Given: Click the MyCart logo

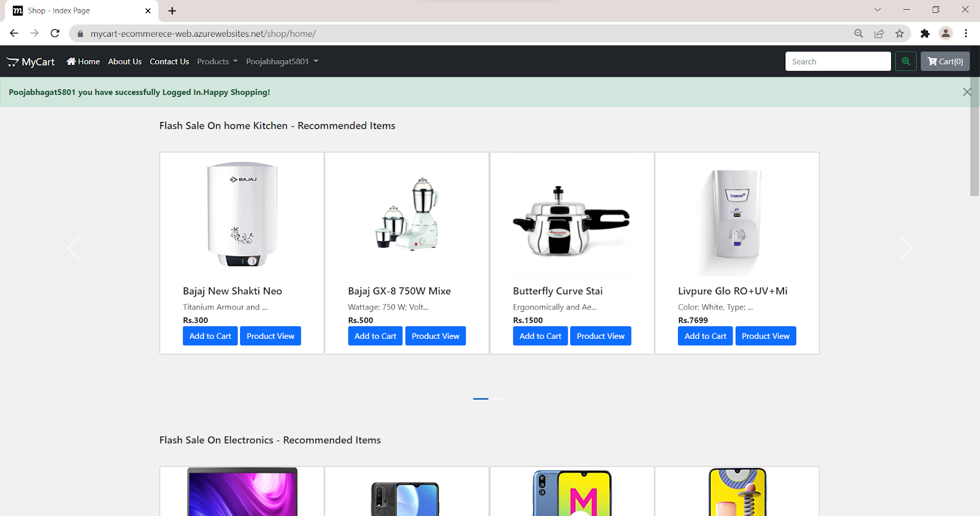Looking at the screenshot, I should click(31, 62).
